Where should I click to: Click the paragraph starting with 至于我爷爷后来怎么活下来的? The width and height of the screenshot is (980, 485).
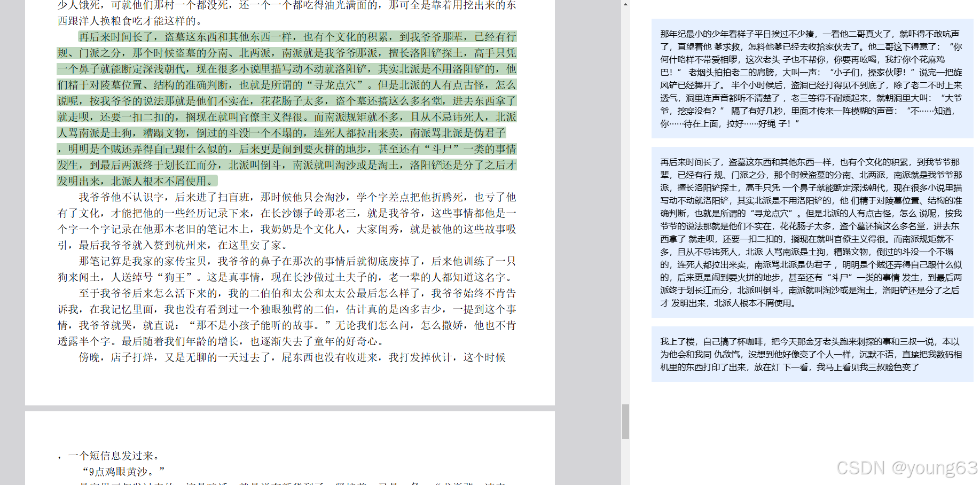tap(287, 317)
